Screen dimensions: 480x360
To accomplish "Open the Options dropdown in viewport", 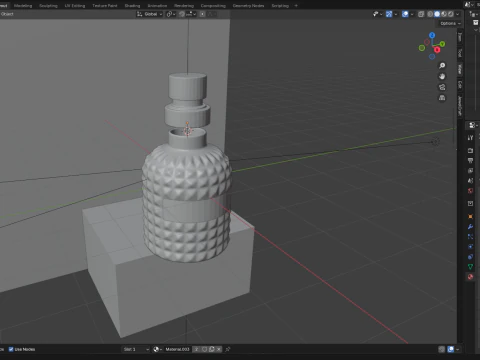I will pos(450,23).
